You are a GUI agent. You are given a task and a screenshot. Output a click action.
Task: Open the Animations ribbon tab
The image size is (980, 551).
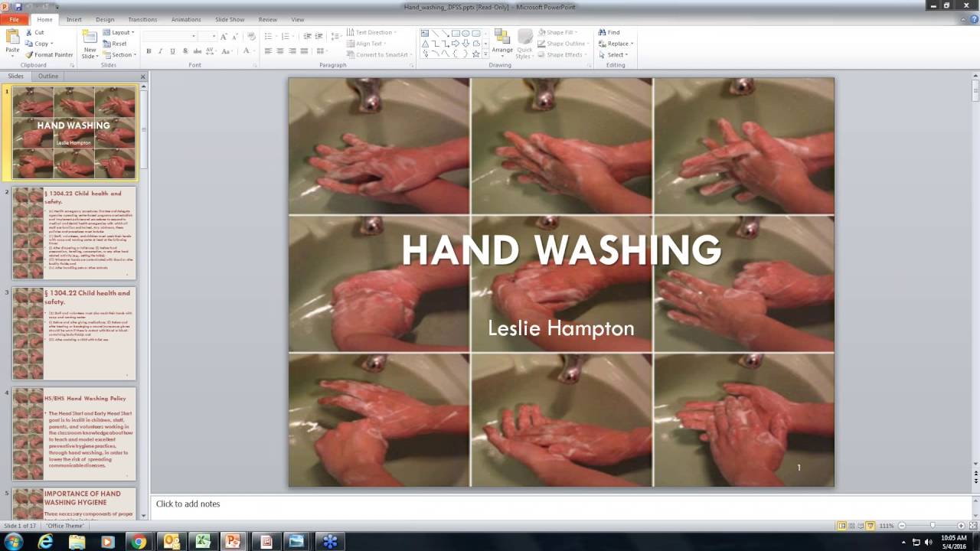(186, 19)
